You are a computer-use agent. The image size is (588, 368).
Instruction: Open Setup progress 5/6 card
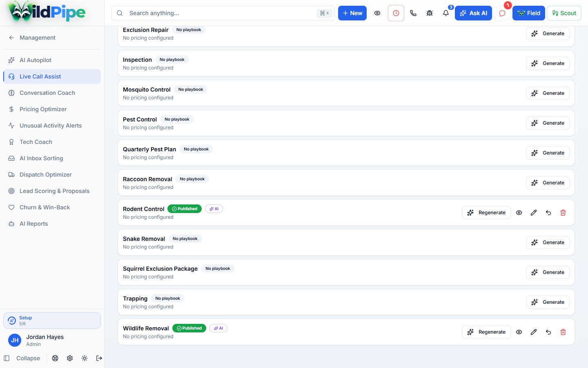pyautogui.click(x=52, y=321)
